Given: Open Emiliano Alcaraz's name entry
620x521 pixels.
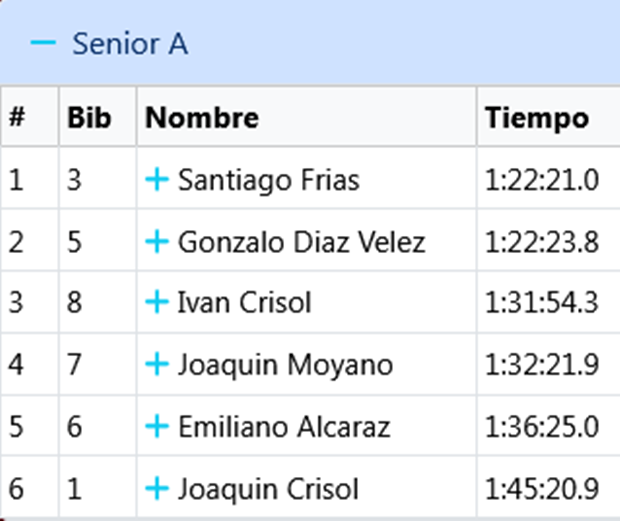Looking at the screenshot, I should pyautogui.click(x=283, y=427).
